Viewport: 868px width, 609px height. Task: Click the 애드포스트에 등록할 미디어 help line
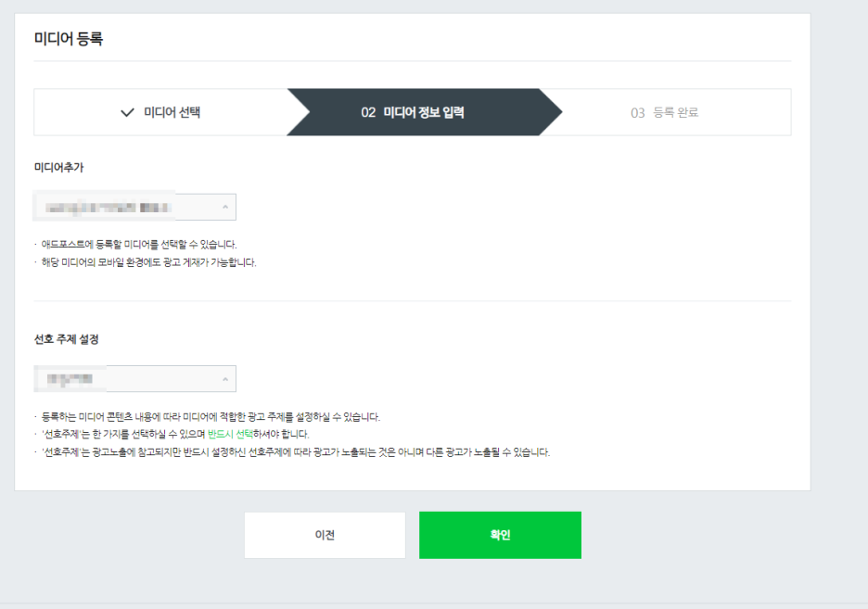[139, 245]
